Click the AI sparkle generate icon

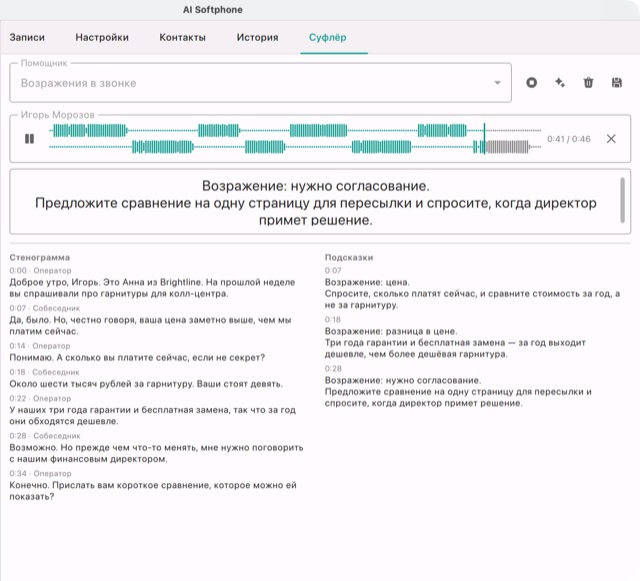coord(560,83)
